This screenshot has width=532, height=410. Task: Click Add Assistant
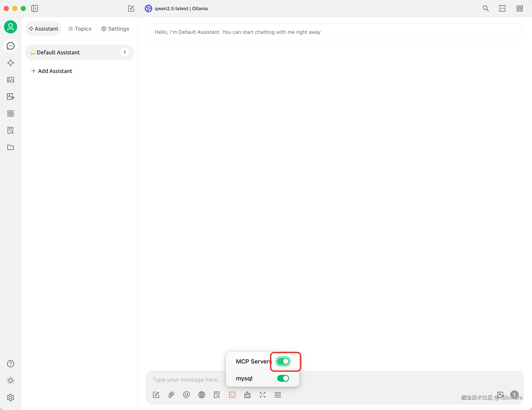pyautogui.click(x=52, y=71)
